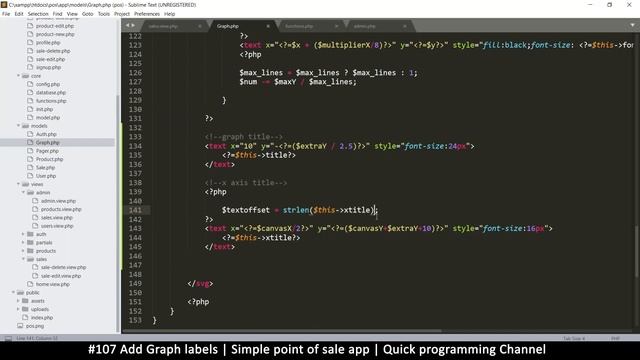This screenshot has height=360, width=640.
Task: Click the pos.png image file icon
Action: (x=20, y=326)
